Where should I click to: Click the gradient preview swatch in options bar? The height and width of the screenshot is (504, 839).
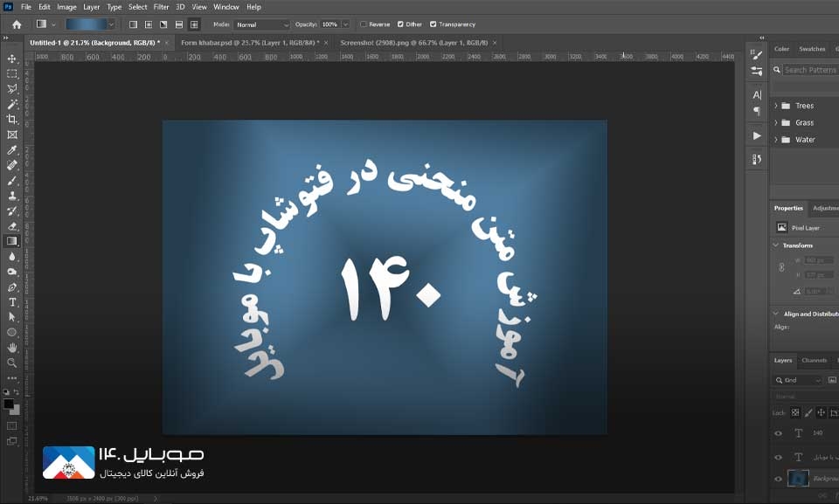pyautogui.click(x=86, y=24)
